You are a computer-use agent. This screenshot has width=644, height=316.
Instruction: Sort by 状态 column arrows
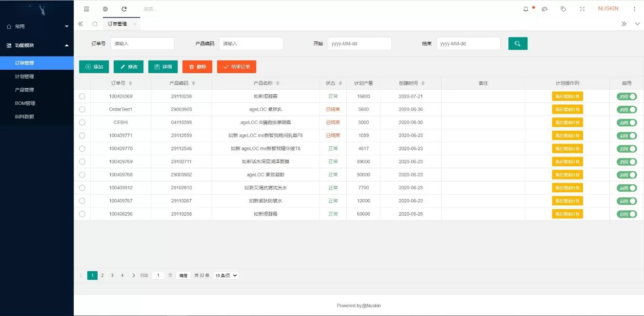pyautogui.click(x=341, y=83)
